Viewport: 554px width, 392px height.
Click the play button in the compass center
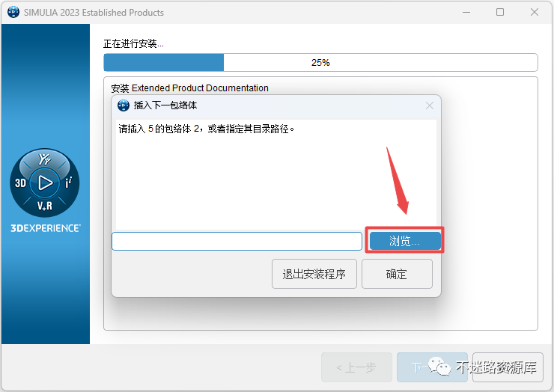click(x=45, y=183)
